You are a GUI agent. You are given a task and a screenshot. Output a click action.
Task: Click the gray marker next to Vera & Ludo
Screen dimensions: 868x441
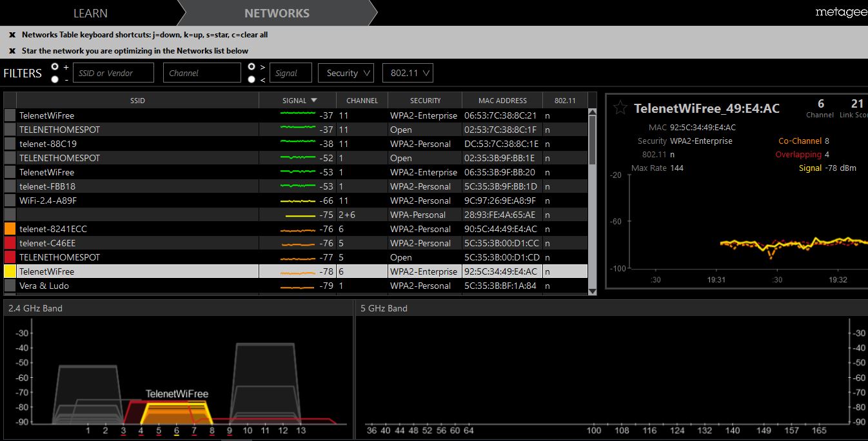tap(10, 286)
